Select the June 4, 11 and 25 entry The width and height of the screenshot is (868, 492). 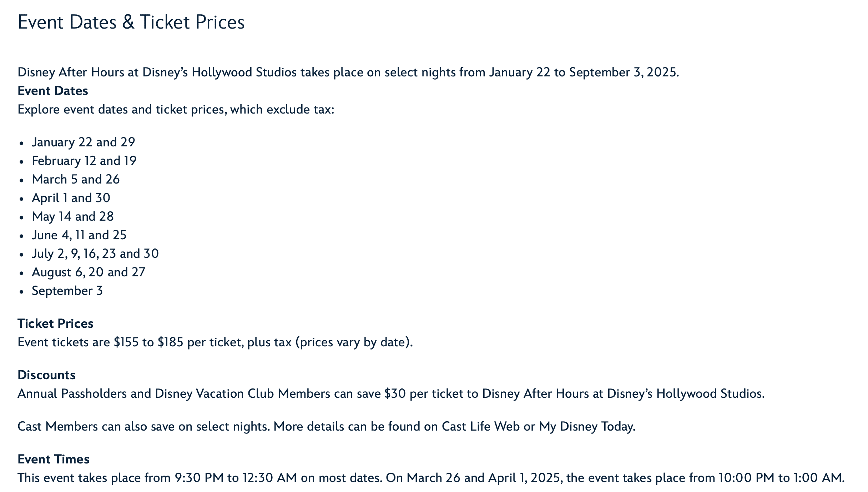pyautogui.click(x=79, y=235)
